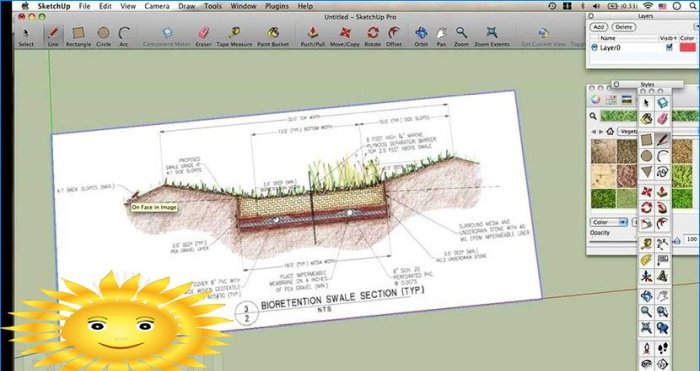Screen dimensions: 700x371
Task: Click Previous view in floating tool palette
Action: [x=662, y=328]
